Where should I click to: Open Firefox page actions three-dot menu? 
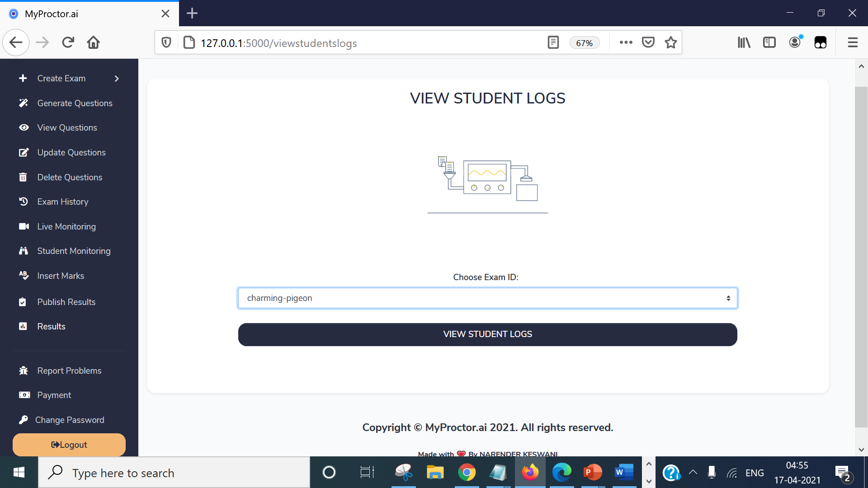coord(626,42)
